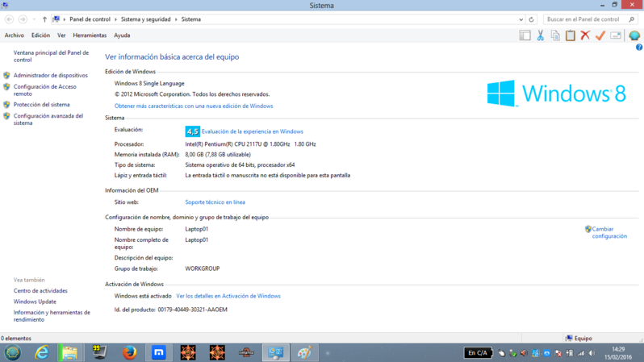Go forward with the Forward arrow
Viewport: 644px width, 362px height.
point(23,19)
